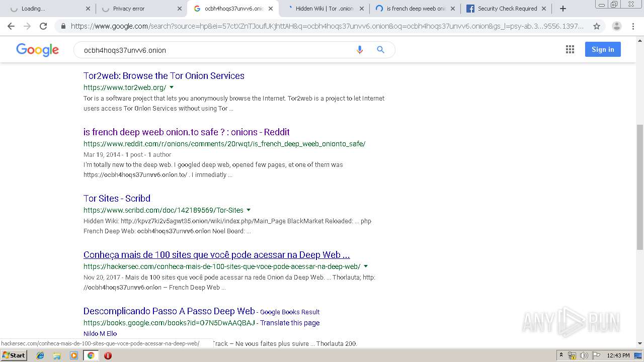
Task: Open the Google apps grid
Action: (x=570, y=49)
